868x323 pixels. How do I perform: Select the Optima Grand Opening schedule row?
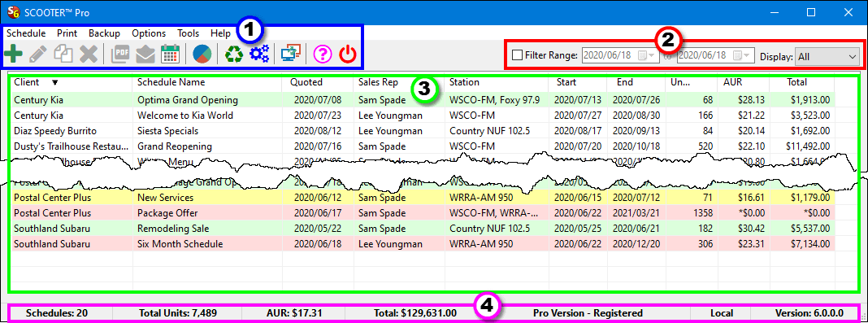click(x=422, y=100)
